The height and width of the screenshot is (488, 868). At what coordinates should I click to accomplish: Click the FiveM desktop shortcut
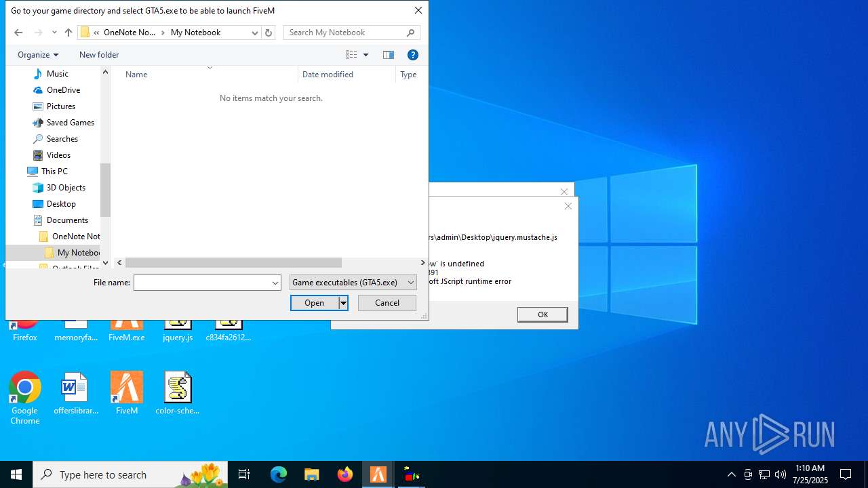click(127, 393)
